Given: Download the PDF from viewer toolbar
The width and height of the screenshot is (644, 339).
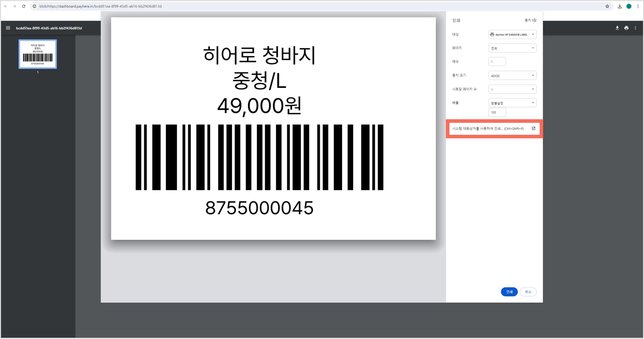Looking at the screenshot, I should (617, 28).
